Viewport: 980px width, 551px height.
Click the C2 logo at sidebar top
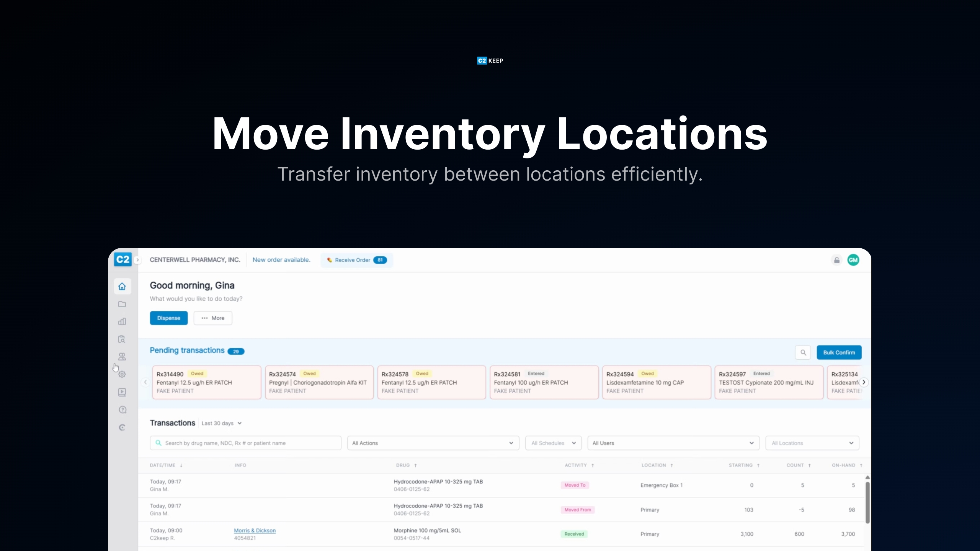[x=122, y=259]
